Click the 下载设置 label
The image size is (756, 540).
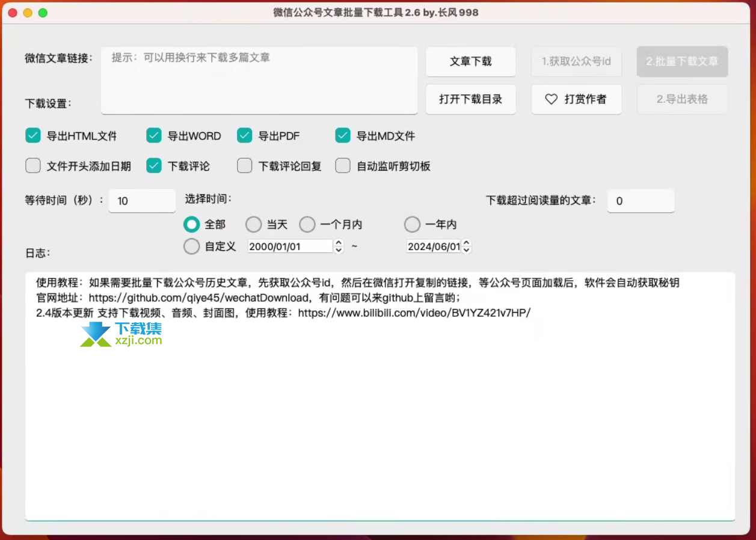coord(48,103)
